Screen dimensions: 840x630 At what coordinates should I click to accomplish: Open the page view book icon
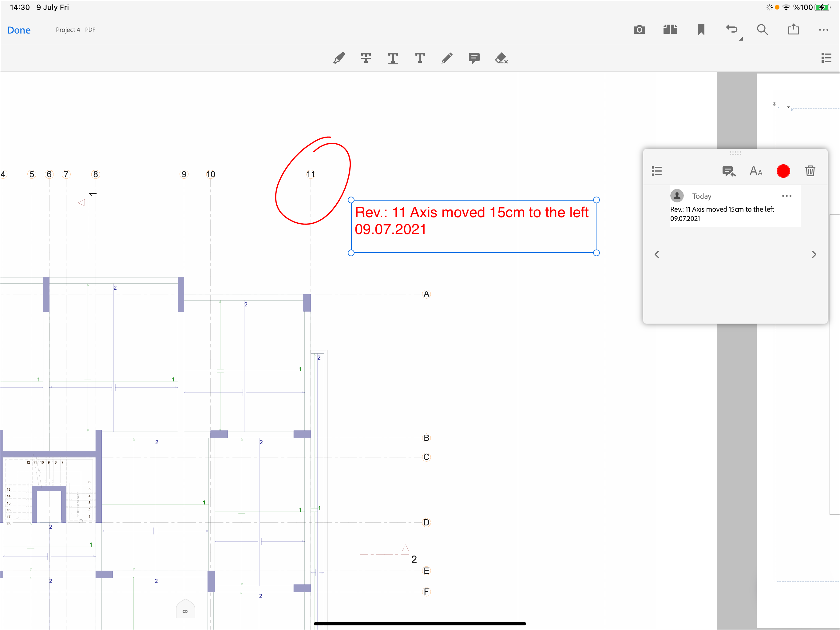click(670, 30)
